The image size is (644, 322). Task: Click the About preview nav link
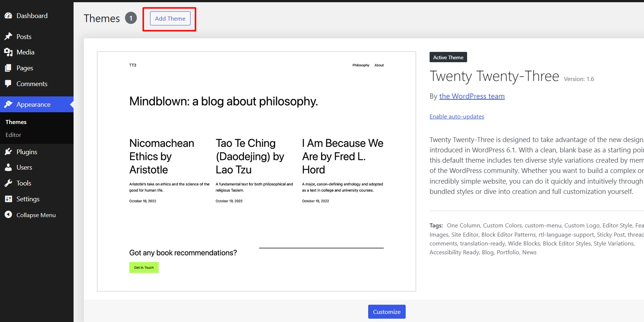tap(379, 65)
